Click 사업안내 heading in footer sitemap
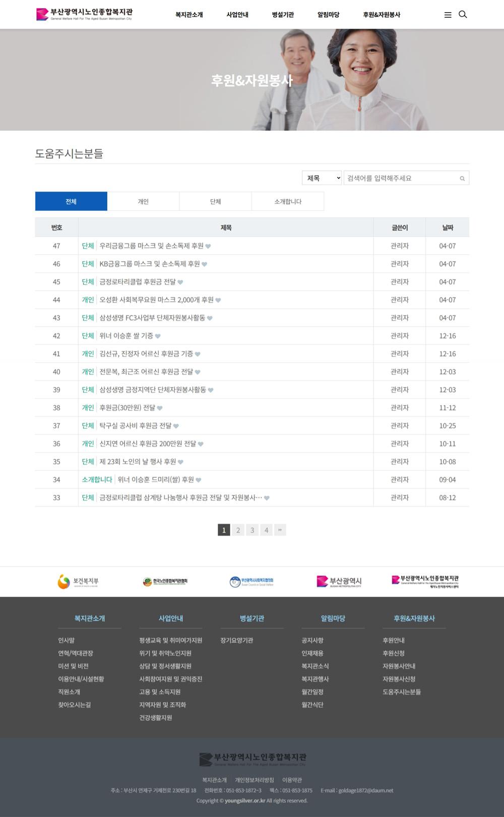504x817 pixels. pyautogui.click(x=171, y=618)
